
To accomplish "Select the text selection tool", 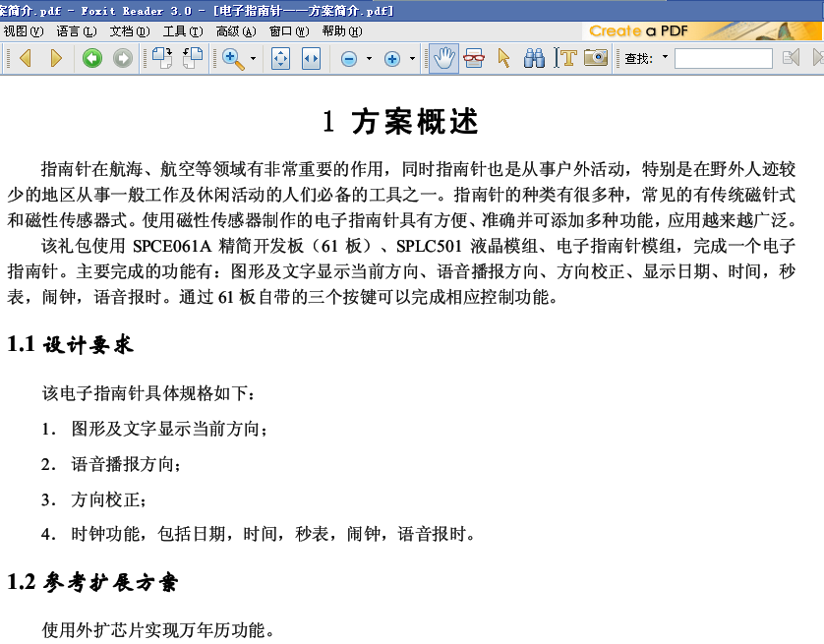I will 565,58.
